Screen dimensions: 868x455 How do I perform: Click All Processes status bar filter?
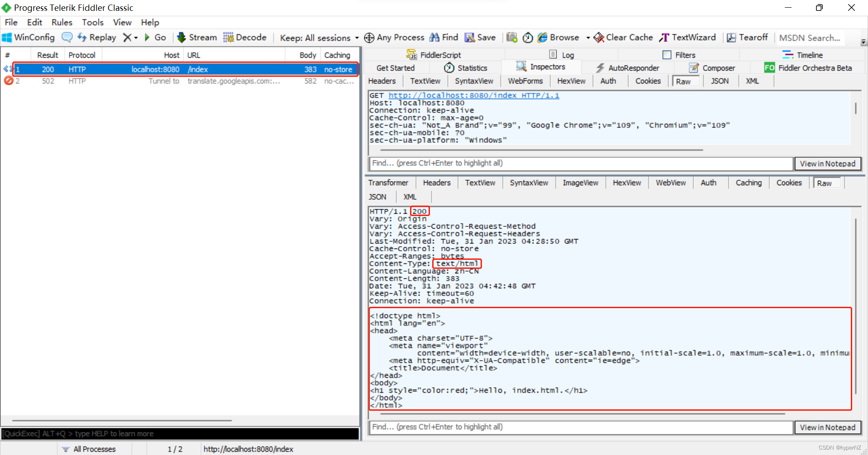tap(90, 449)
